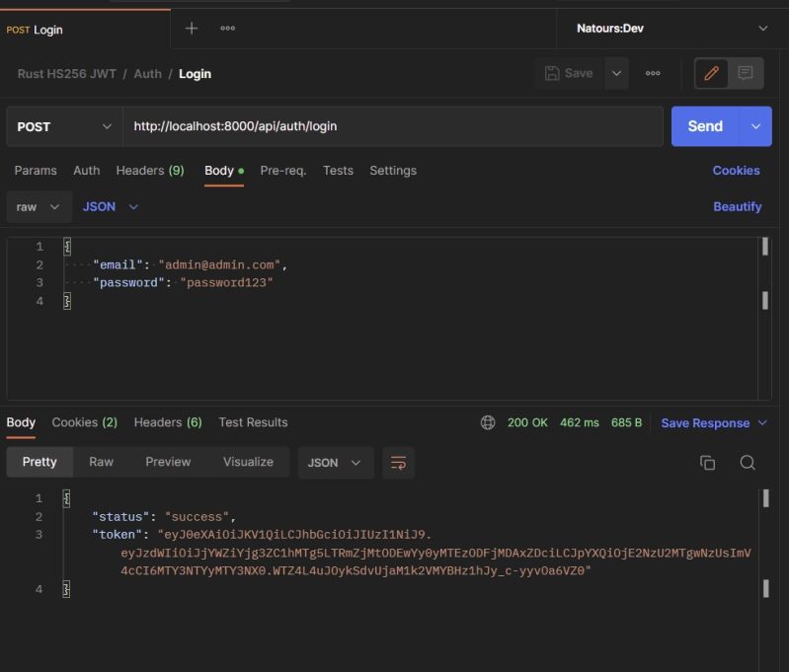Viewport: 789px width, 672px height.
Task: Click the Login breadcrumb title
Action: tap(196, 74)
